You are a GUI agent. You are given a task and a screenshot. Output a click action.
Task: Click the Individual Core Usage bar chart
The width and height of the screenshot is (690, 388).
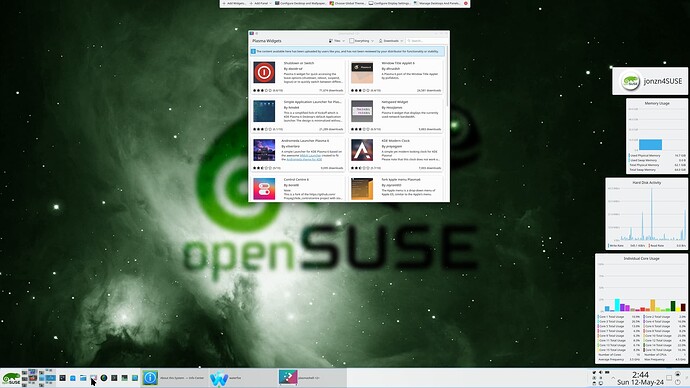click(x=642, y=287)
